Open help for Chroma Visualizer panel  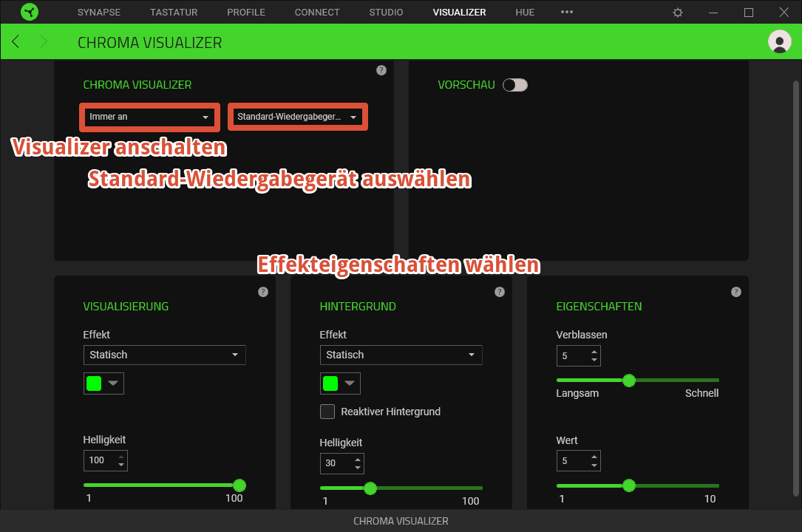[381, 70]
